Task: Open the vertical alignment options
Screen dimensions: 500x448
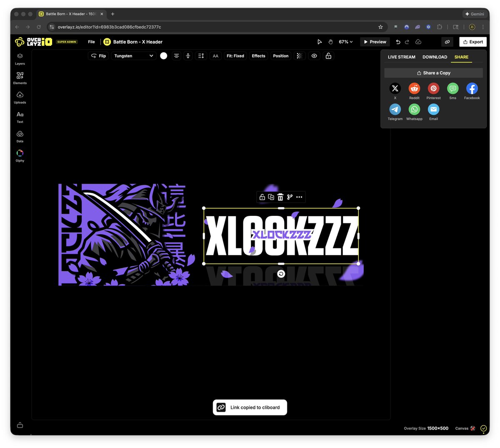Action: [188, 56]
